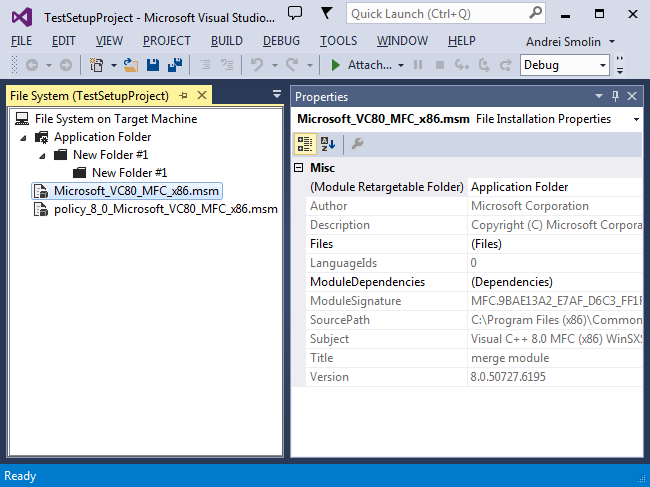
Task: Click the Navigate Backward toolbar icon
Action: 32,65
